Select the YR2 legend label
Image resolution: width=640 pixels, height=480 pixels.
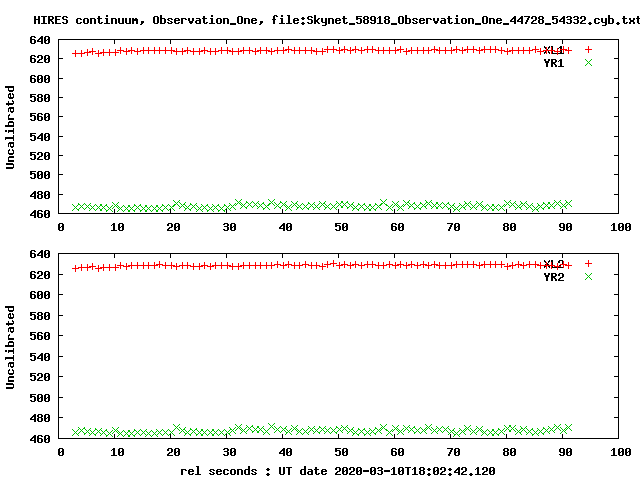click(x=554, y=277)
